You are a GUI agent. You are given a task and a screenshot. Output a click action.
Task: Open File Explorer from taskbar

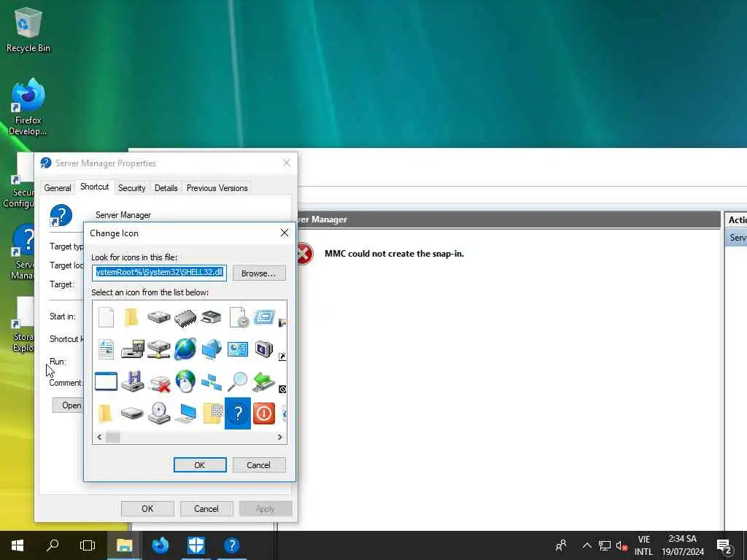pos(124,545)
